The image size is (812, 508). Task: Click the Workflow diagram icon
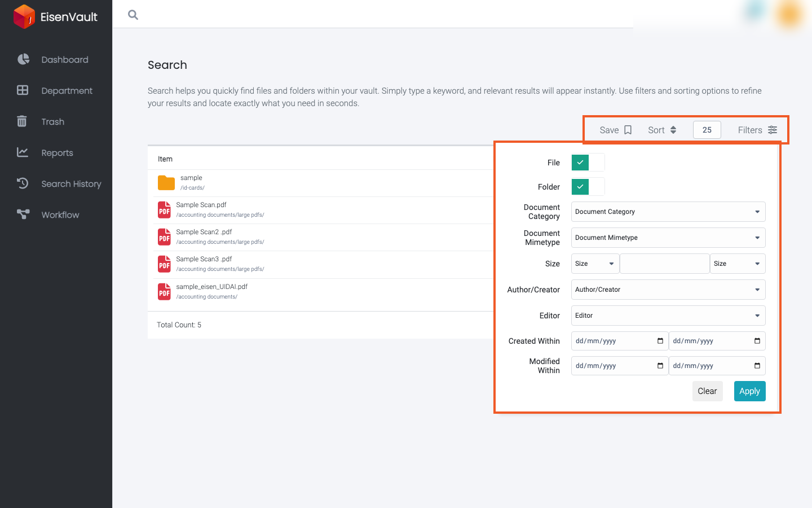pos(23,214)
